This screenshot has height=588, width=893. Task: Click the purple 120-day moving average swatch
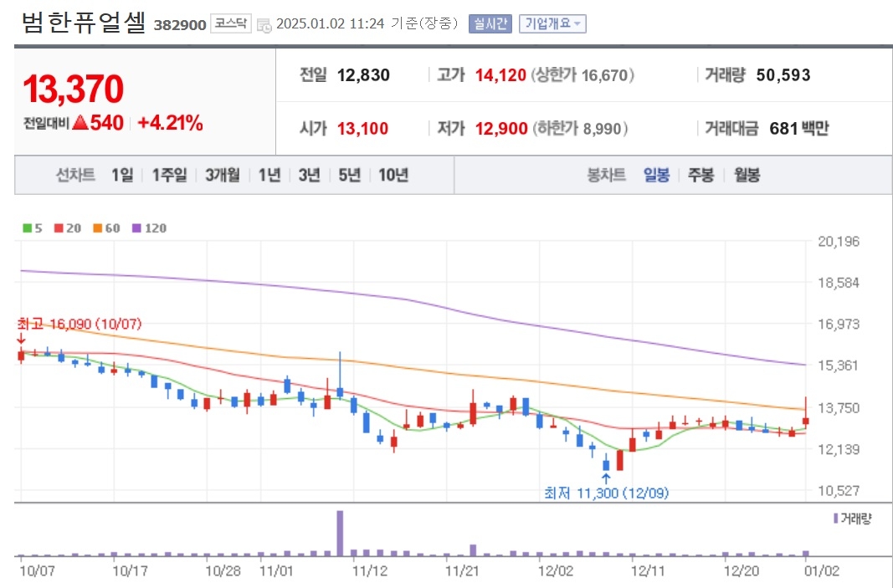point(136,228)
